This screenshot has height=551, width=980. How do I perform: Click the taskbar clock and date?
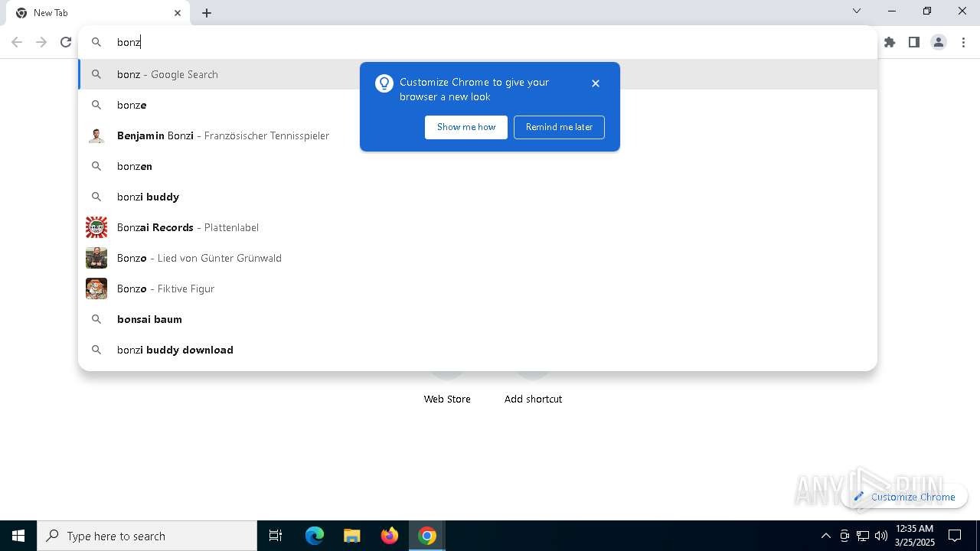914,536
